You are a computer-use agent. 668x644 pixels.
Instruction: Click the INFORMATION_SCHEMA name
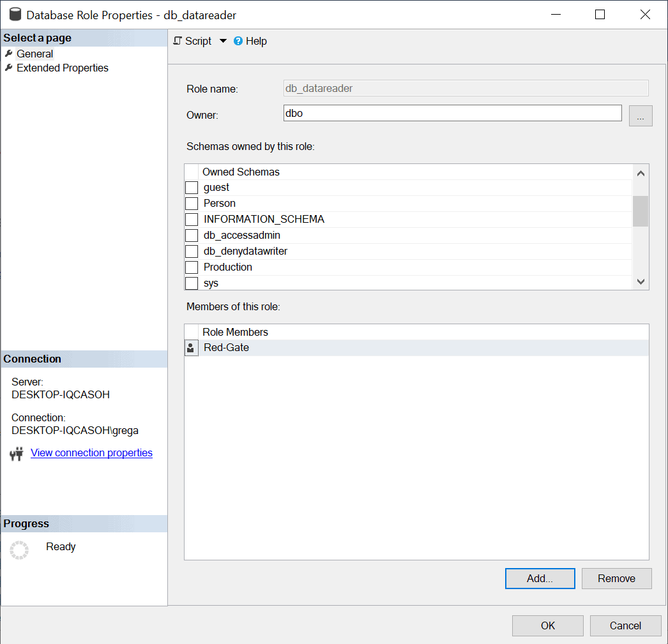tap(264, 219)
